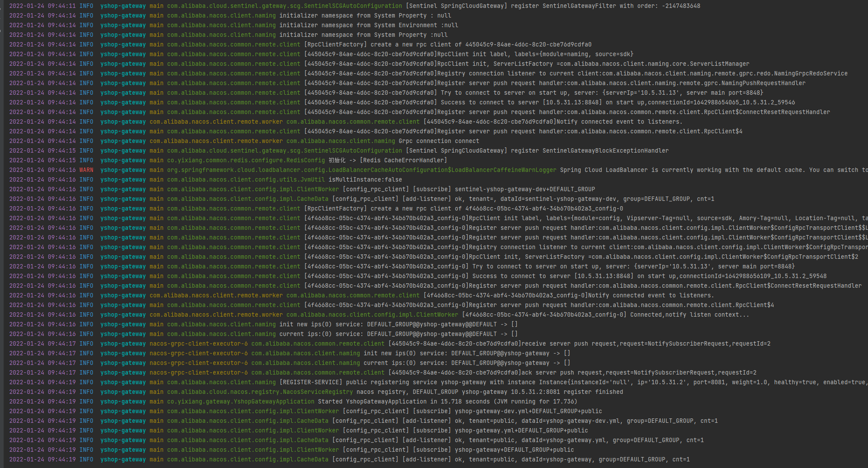The image size is (868, 468).
Task: Click "co.yixiang.gateway.YshopGatewayApplication" logger name
Action: coord(241,401)
